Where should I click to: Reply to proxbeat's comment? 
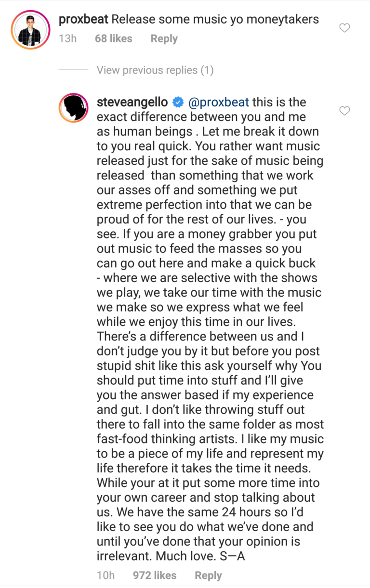164,39
